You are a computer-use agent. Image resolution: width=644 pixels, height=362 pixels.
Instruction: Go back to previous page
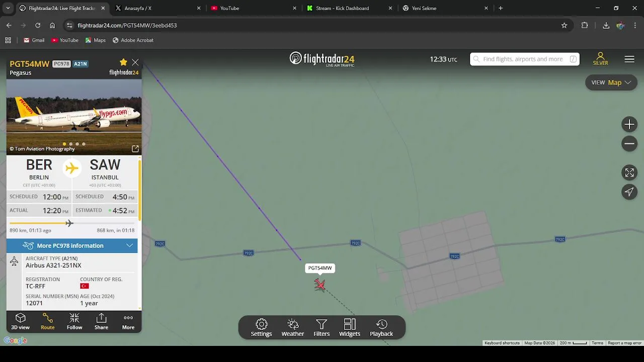click(9, 25)
